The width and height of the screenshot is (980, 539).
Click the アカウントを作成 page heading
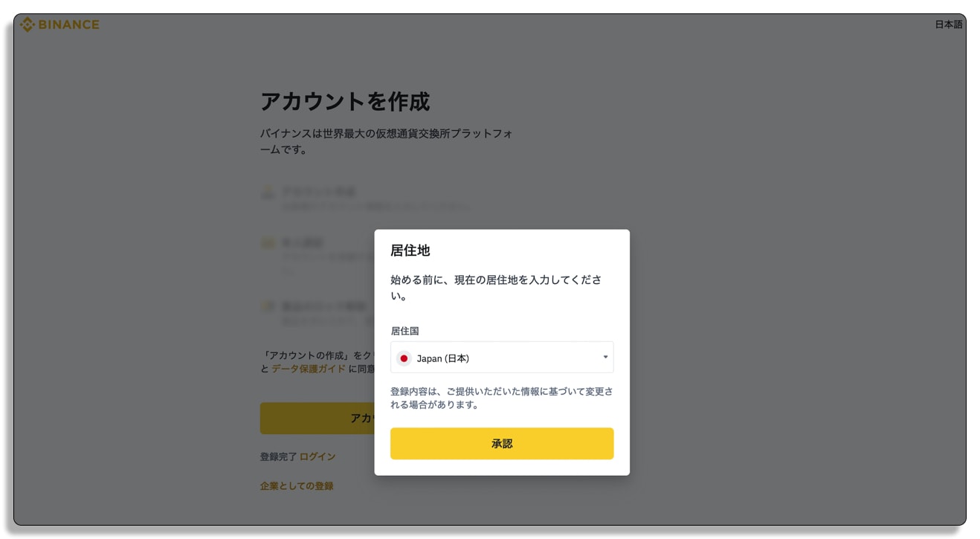click(345, 101)
